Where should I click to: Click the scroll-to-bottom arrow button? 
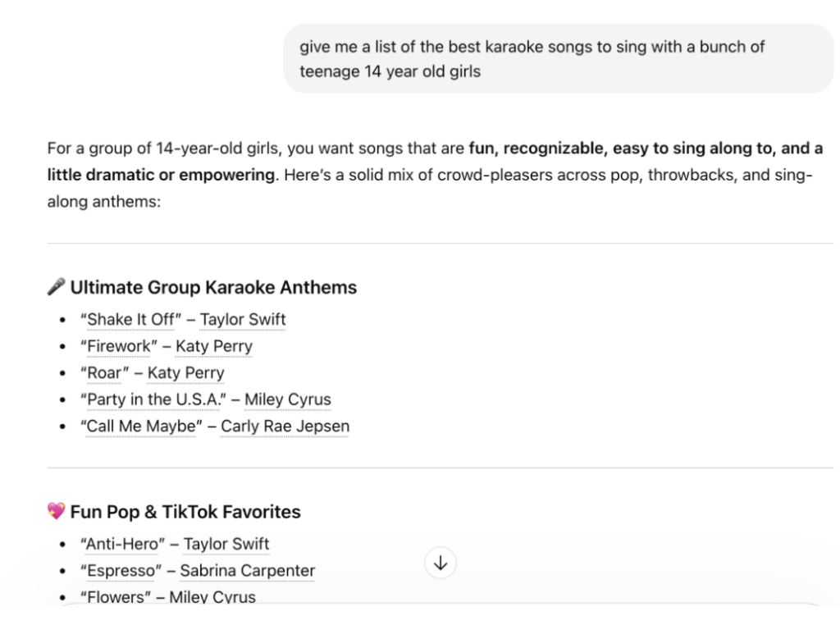[441, 563]
